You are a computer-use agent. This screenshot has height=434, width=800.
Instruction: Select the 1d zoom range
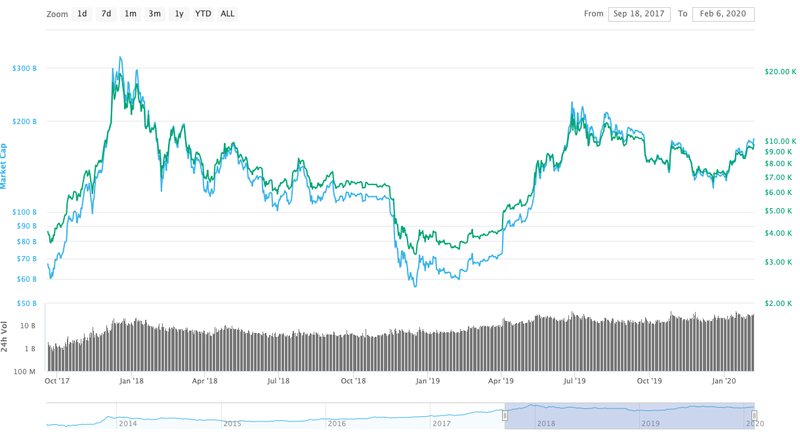point(82,14)
